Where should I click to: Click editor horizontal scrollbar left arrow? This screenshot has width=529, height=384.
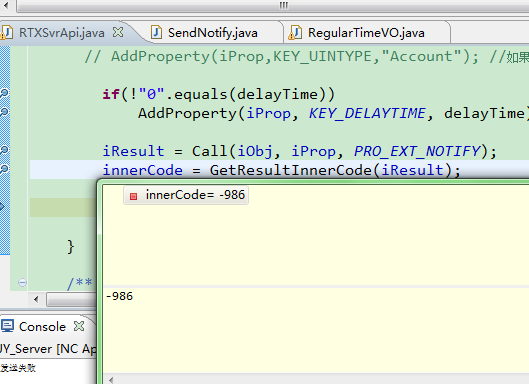click(x=36, y=299)
